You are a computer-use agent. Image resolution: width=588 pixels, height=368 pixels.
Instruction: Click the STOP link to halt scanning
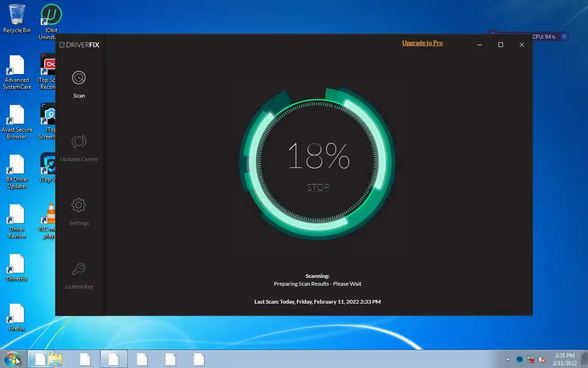coord(318,187)
